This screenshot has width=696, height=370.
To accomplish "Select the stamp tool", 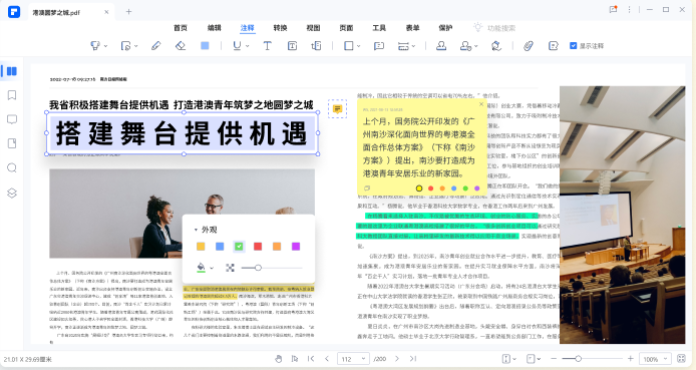I will [x=441, y=46].
